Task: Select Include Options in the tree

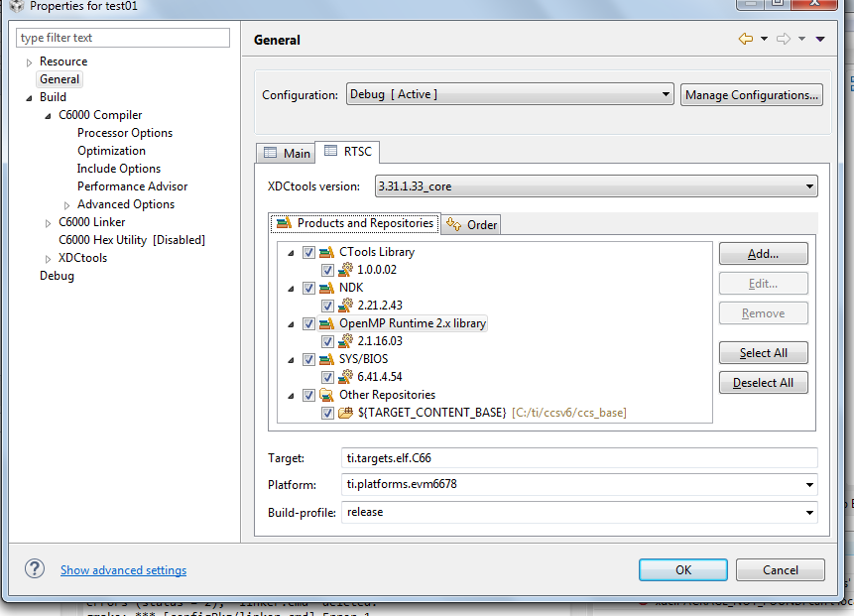Action: 119,169
